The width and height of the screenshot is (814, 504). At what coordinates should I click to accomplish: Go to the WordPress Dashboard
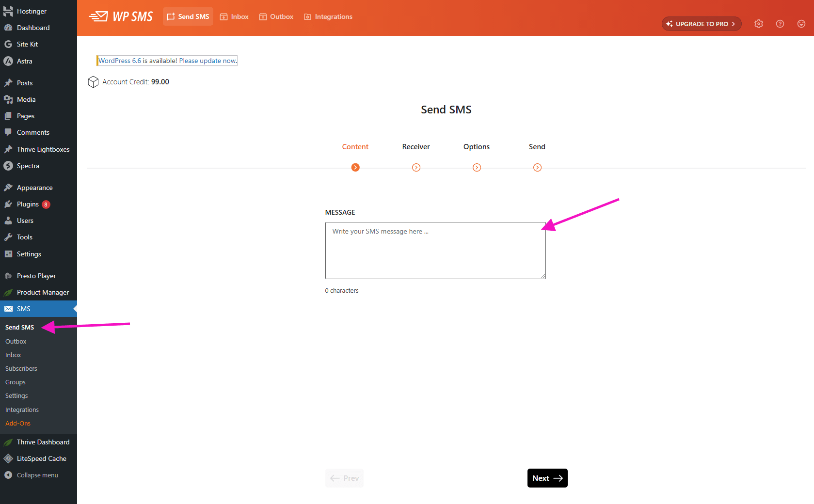point(38,28)
